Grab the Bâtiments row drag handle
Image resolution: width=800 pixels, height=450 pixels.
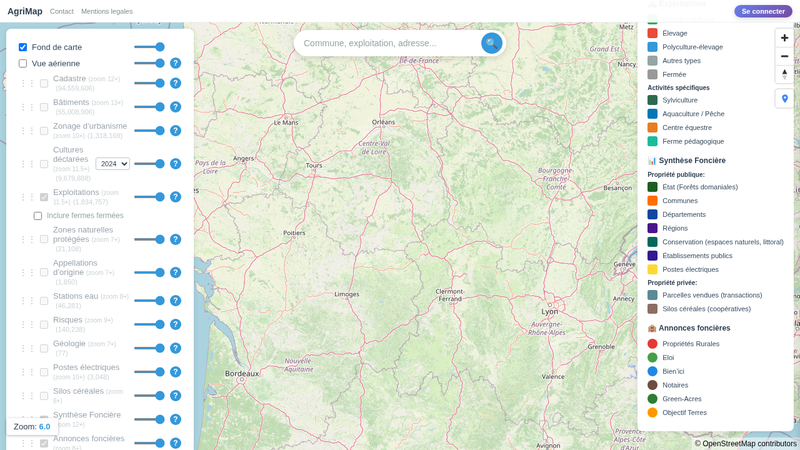pyautogui.click(x=27, y=107)
